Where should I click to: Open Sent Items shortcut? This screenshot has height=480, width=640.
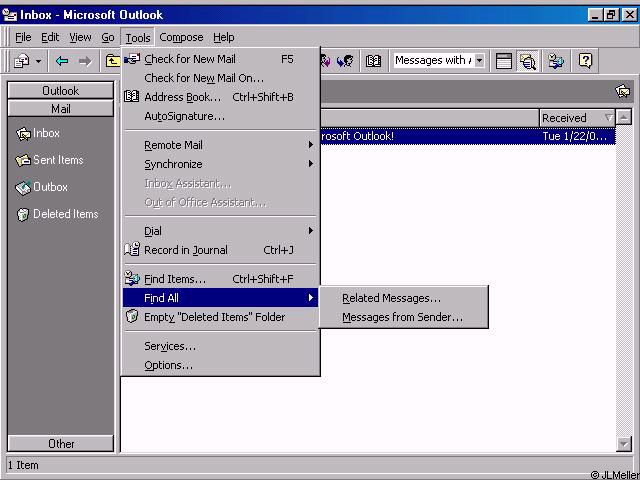pyautogui.click(x=49, y=160)
